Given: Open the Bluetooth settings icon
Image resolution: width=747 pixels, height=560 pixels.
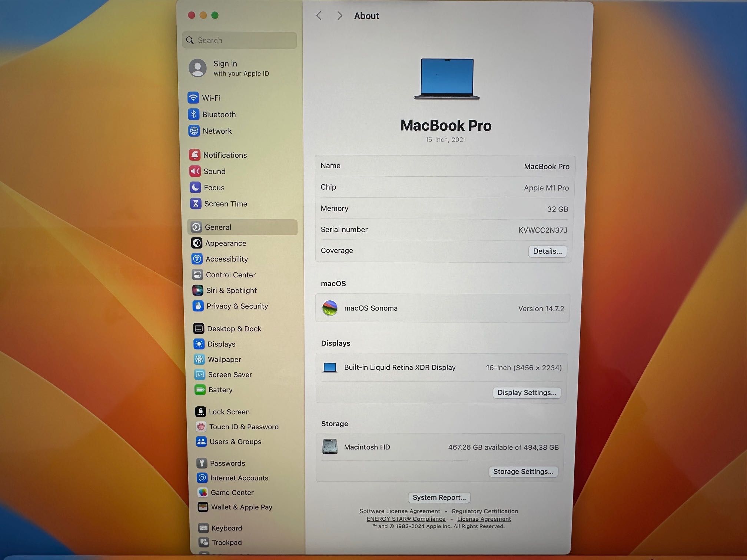Looking at the screenshot, I should pyautogui.click(x=193, y=114).
